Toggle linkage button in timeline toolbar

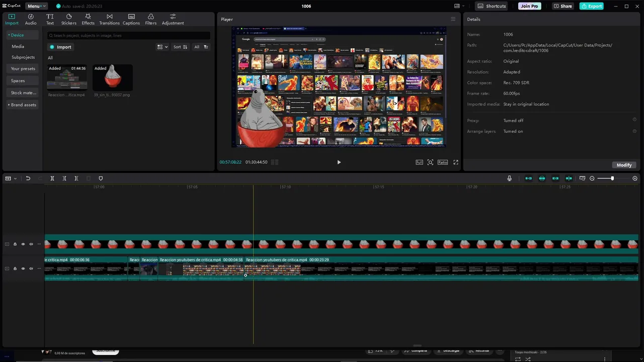coord(555,178)
